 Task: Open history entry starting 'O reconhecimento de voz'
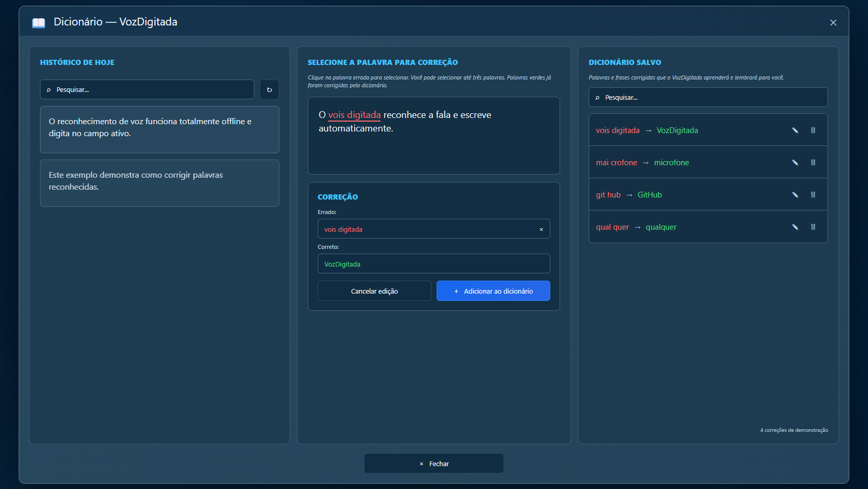point(159,130)
